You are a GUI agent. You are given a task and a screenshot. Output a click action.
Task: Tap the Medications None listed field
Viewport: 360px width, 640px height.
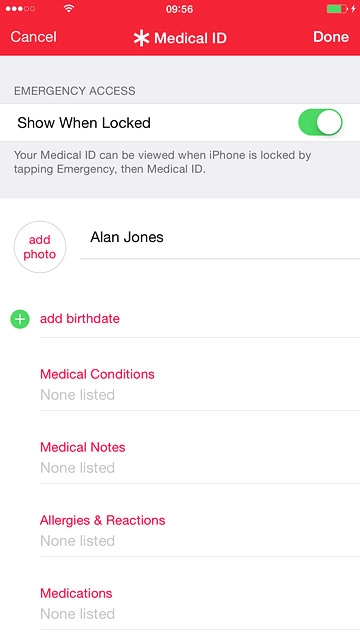(x=77, y=614)
